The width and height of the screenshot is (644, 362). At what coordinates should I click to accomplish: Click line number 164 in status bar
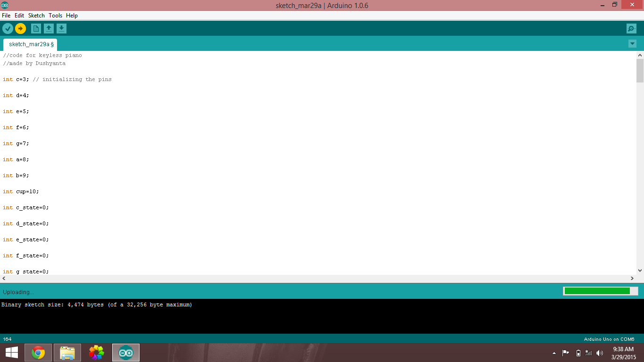pos(7,339)
